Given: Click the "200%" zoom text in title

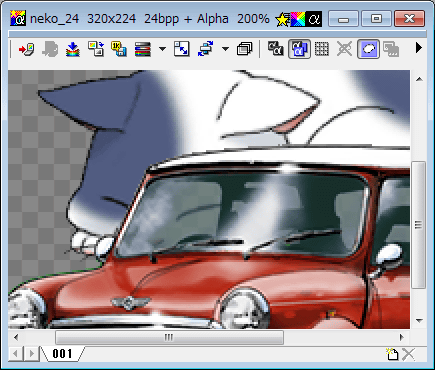Looking at the screenshot, I should click(253, 19).
